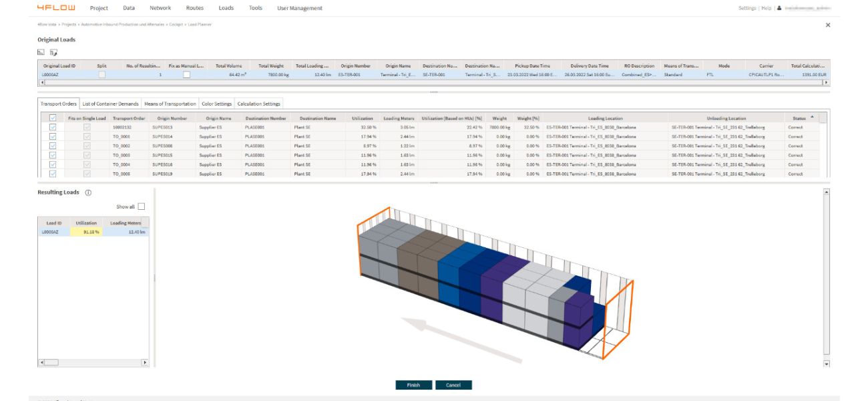Check the Fix as Manual Load checkbox
The image size is (868, 401).
click(x=186, y=75)
